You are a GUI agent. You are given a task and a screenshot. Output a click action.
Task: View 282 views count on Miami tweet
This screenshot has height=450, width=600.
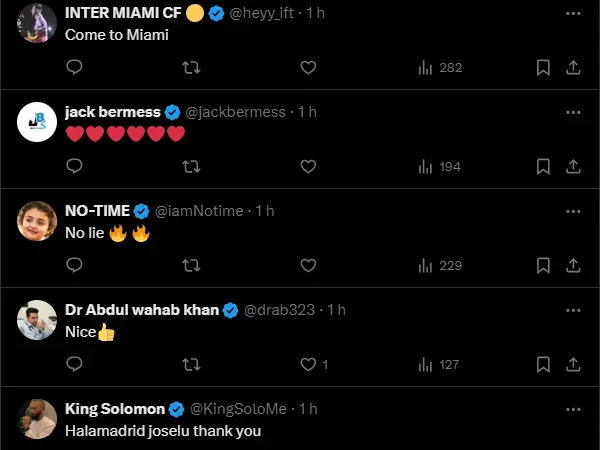point(440,67)
